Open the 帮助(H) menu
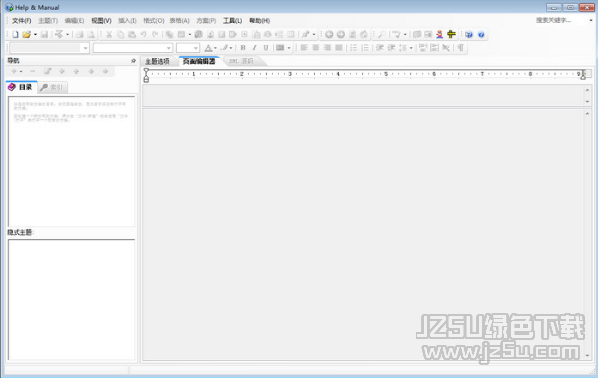This screenshot has height=378, width=598. coord(259,21)
